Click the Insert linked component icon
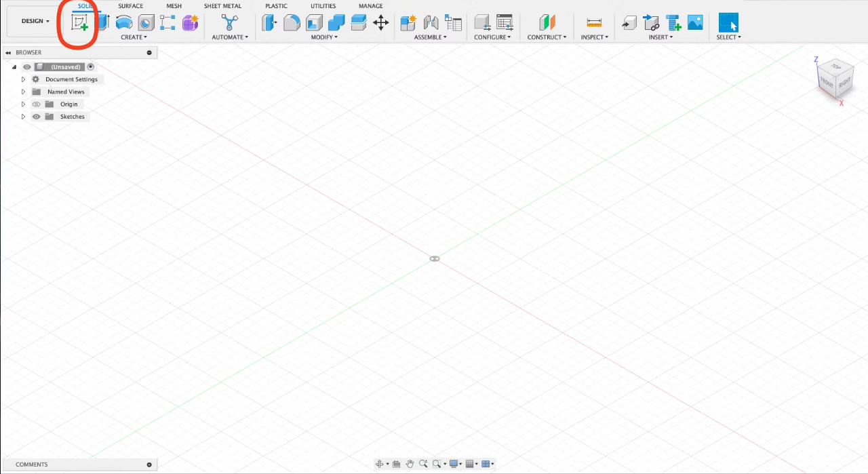 coord(651,22)
